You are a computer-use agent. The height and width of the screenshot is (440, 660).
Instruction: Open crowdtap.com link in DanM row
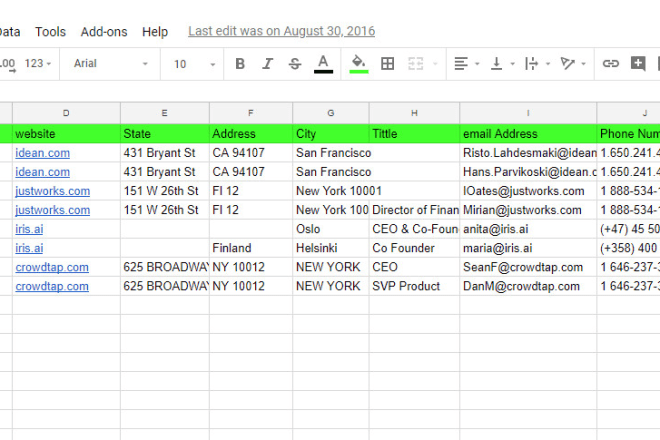tap(52, 286)
